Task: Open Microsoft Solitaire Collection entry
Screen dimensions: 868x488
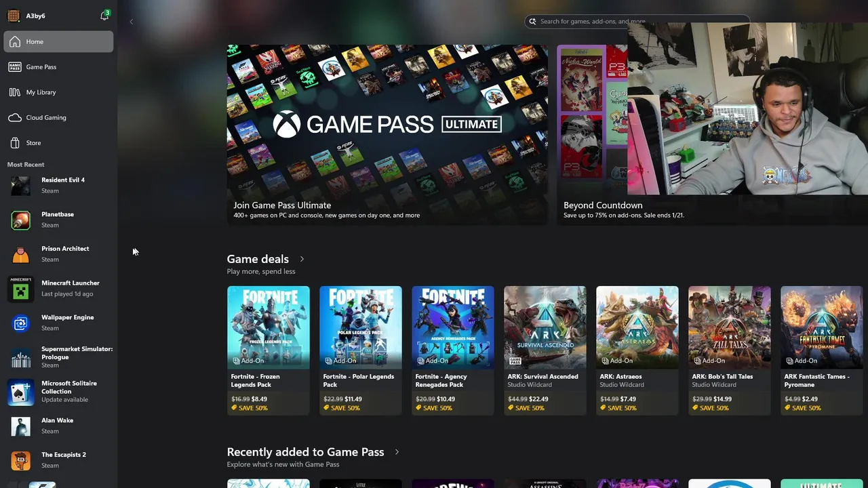Action: [x=58, y=391]
